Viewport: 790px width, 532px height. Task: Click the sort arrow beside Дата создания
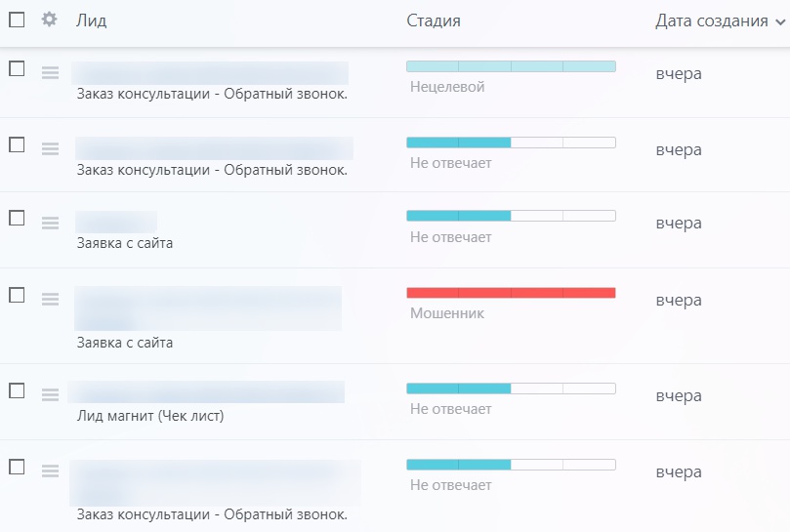[779, 21]
